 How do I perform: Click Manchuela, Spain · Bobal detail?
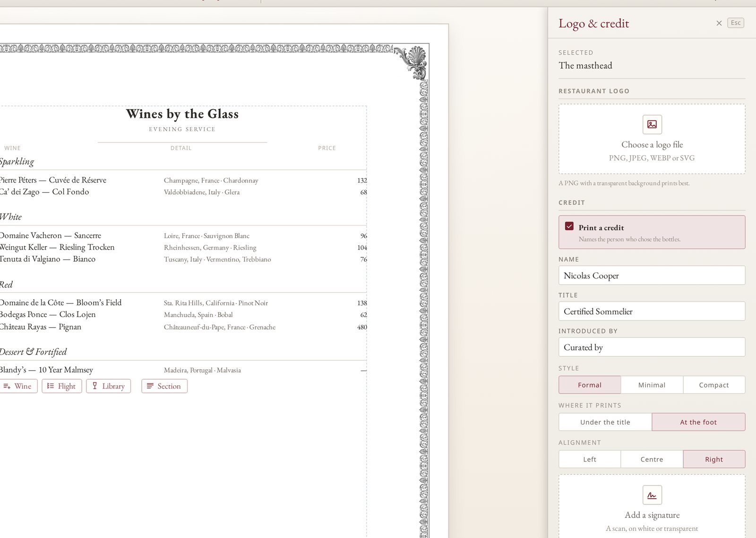[x=198, y=315]
